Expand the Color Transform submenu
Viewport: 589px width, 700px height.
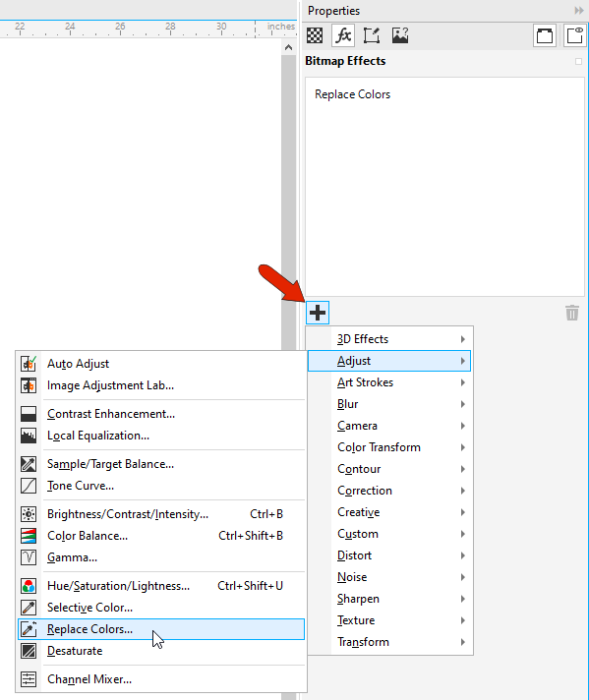coord(389,447)
